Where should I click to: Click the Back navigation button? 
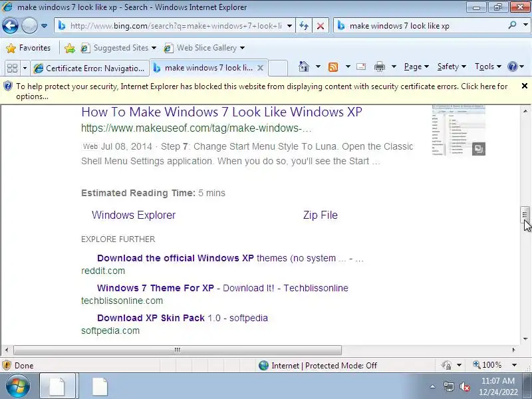10,26
